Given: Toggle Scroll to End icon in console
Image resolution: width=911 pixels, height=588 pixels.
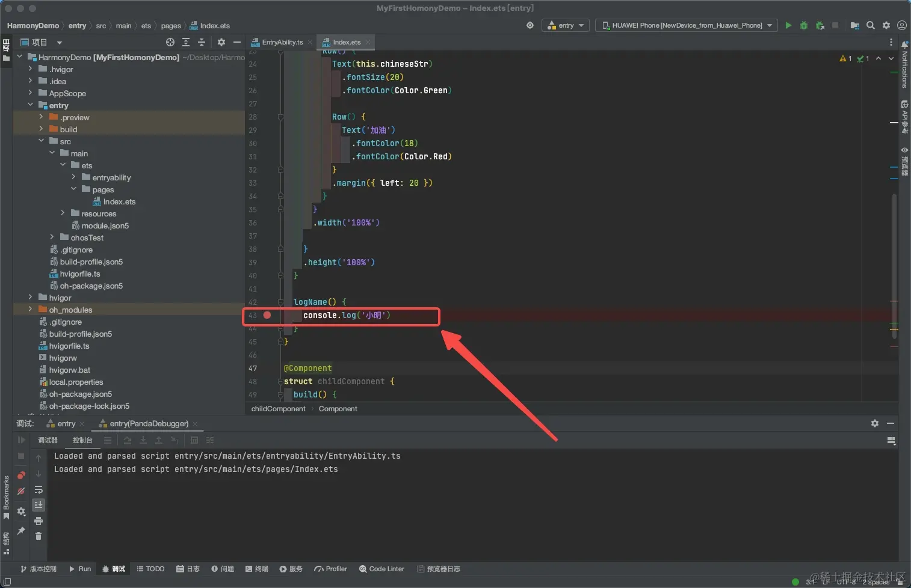Looking at the screenshot, I should (x=39, y=505).
